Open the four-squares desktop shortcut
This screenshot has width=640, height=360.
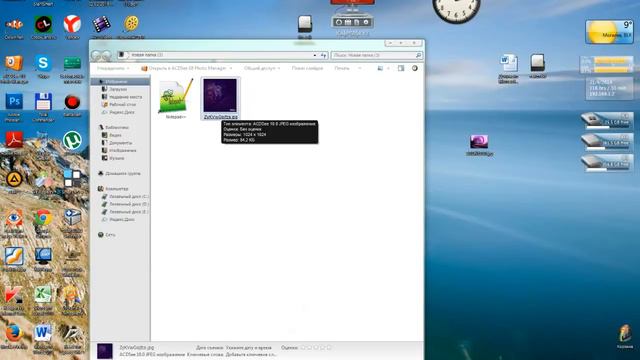(x=72, y=180)
